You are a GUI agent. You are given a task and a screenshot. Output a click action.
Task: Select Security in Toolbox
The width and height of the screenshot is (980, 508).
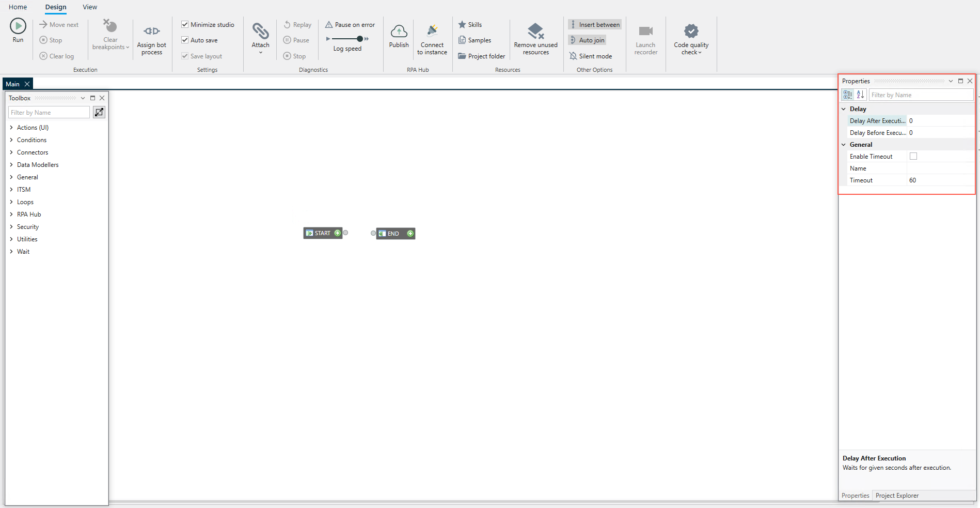point(28,226)
